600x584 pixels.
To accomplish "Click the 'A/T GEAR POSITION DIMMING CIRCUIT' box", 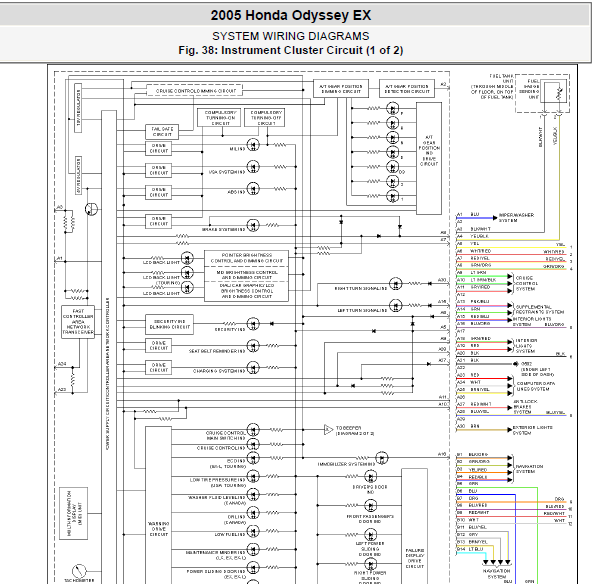I will (341, 89).
